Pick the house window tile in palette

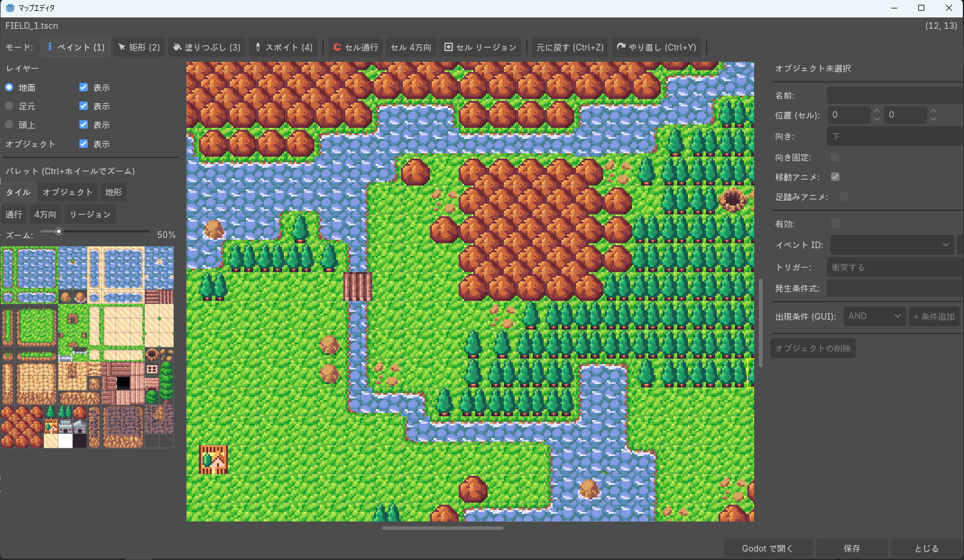point(152,369)
